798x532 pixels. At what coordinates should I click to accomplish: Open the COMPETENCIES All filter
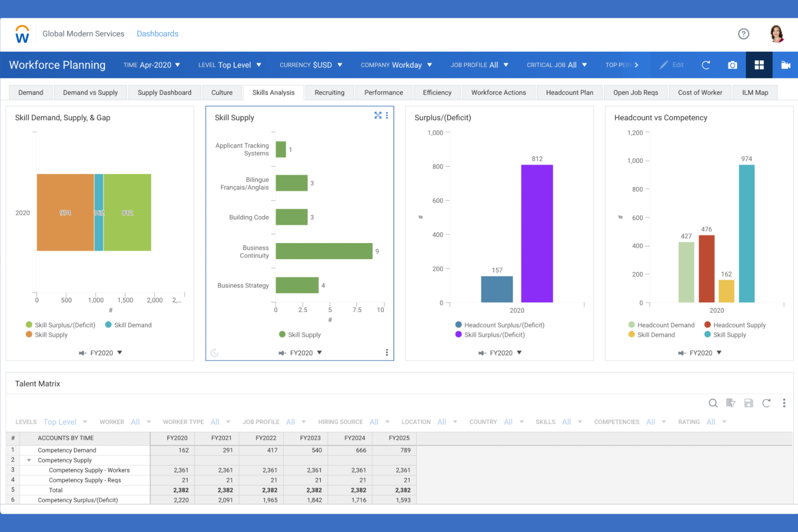(x=630, y=422)
